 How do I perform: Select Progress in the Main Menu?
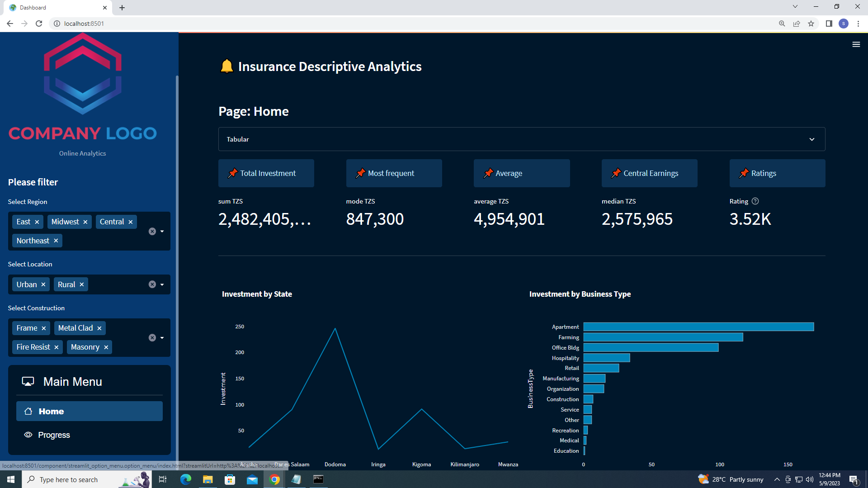coord(54,435)
